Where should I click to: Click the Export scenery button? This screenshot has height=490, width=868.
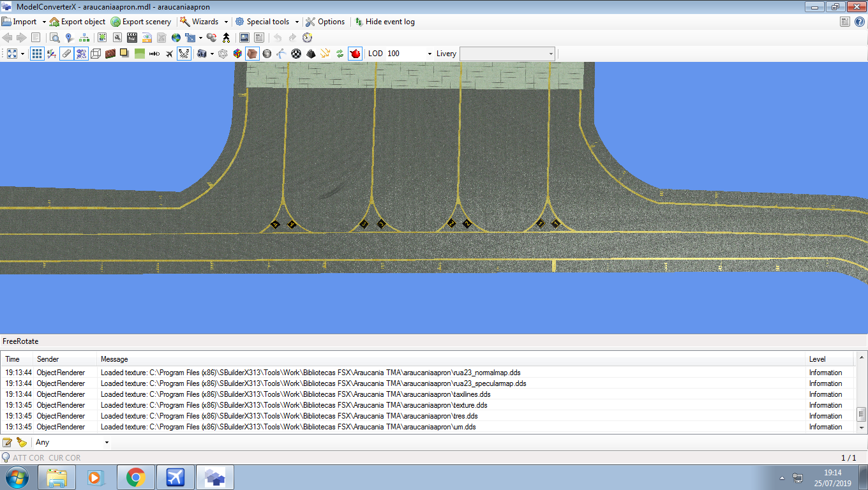click(x=141, y=21)
